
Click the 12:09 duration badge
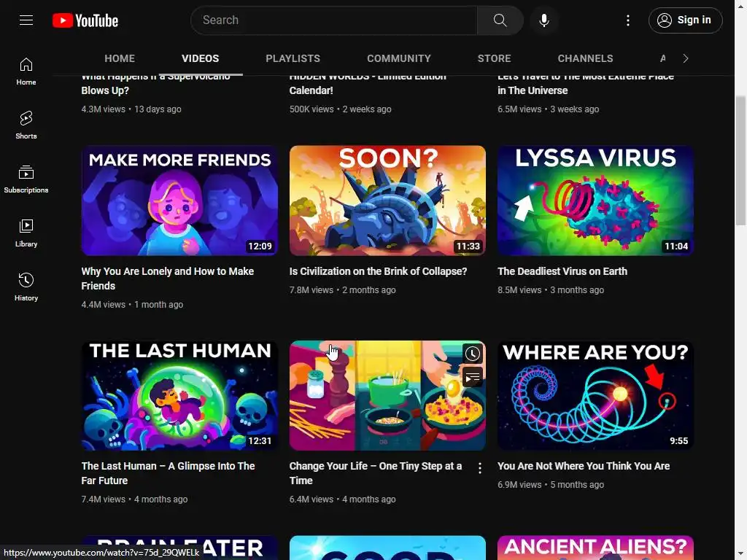point(260,246)
